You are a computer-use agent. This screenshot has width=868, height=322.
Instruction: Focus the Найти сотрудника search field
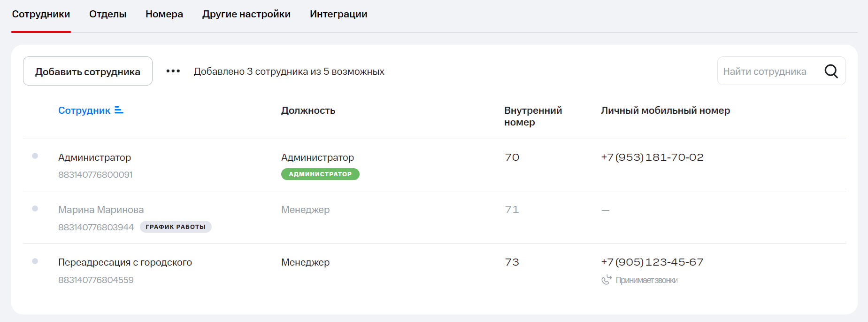coord(770,71)
